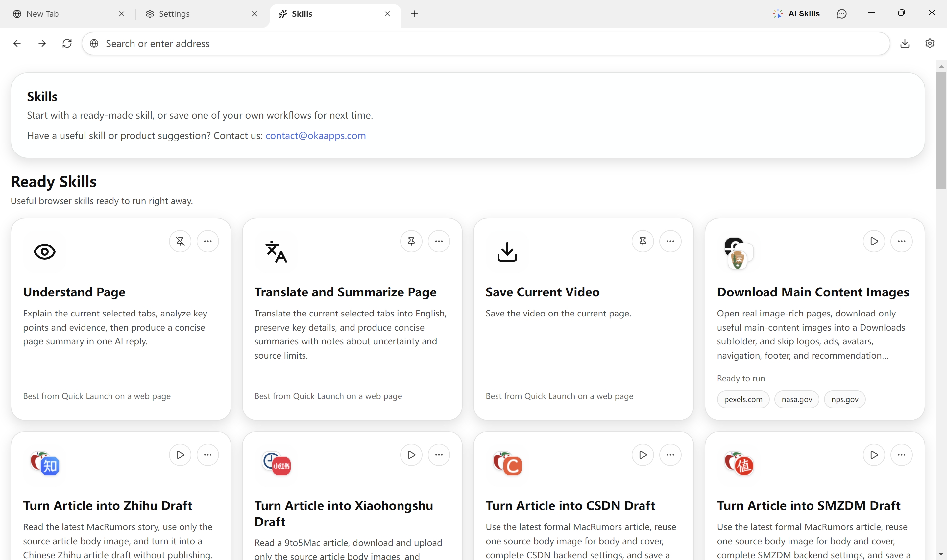
Task: Click the Translate and Summarize Page language icon
Action: pos(276,252)
